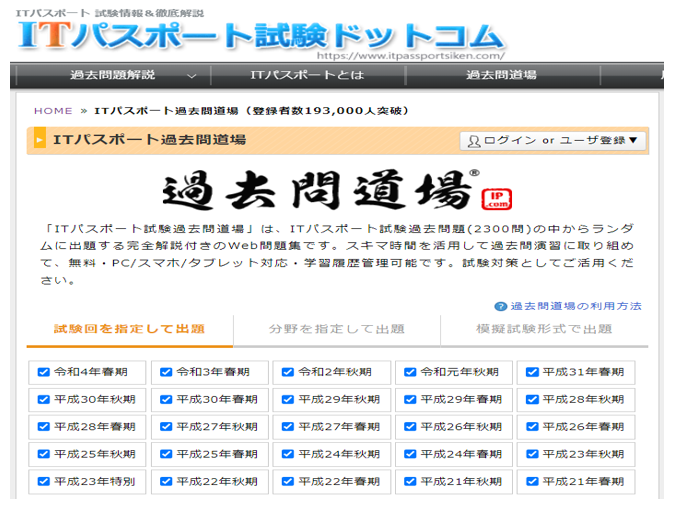This screenshot has height=513, width=687.
Task: Toggle the 平成21年春期 checkbox
Action: [532, 482]
